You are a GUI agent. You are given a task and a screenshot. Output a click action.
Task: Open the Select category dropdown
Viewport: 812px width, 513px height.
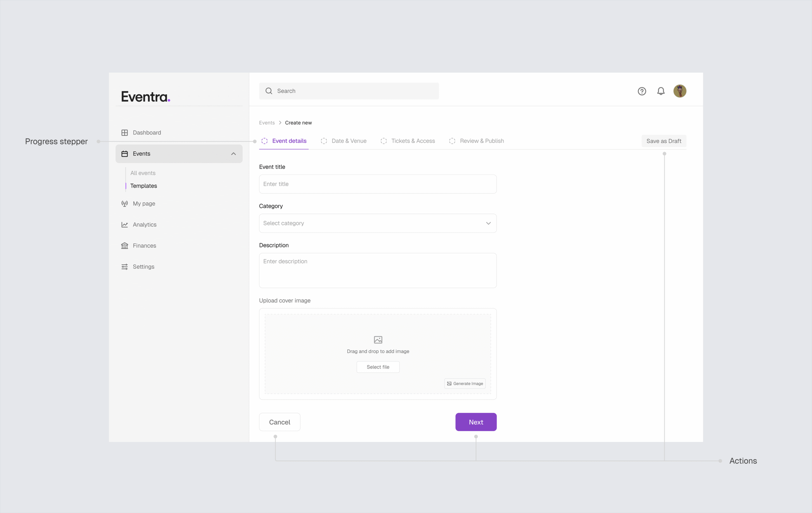click(x=377, y=223)
